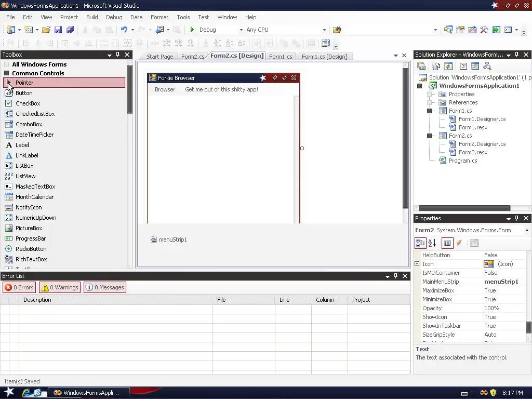Select the menuStrip1 component in the tray
This screenshot has height=399, width=532.
[x=169, y=240]
